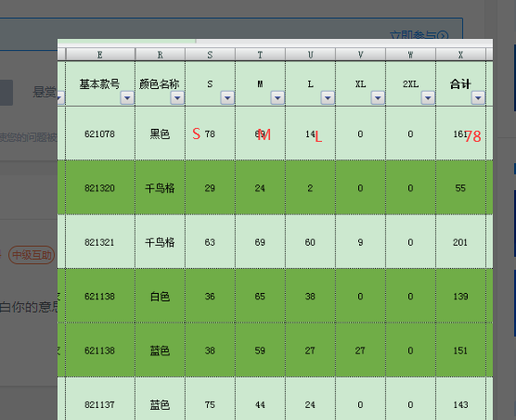Select the 白色 color cell

160,296
